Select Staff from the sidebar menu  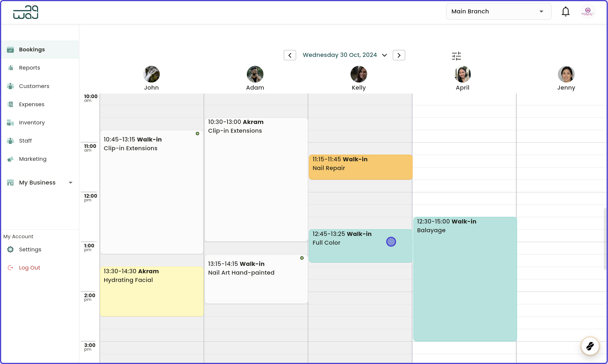[x=10, y=141]
